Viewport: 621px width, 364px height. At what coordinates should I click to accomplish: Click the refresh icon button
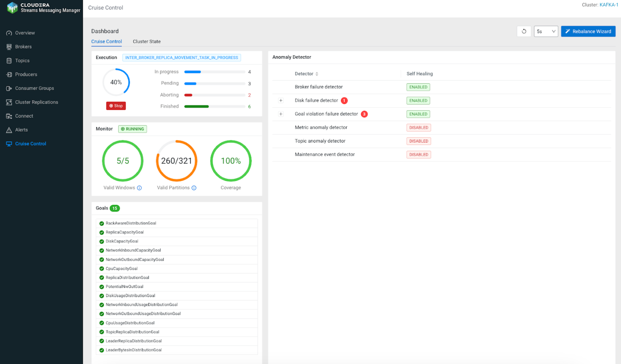(524, 31)
